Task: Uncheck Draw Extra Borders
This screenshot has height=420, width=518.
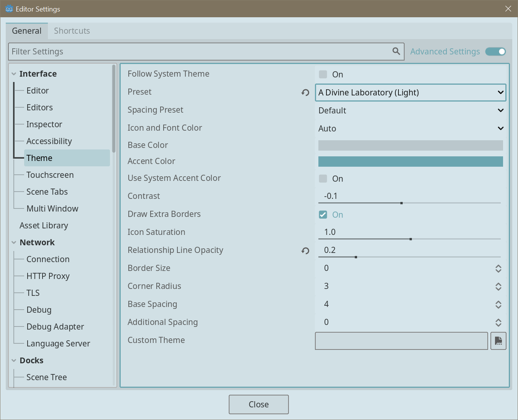Action: 323,215
